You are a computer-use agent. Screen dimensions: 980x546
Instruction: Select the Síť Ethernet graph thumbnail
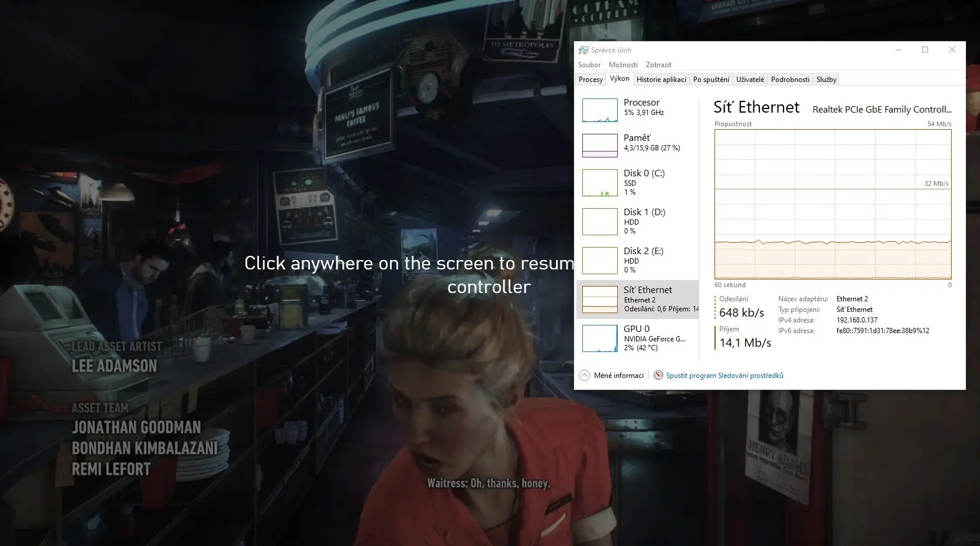click(600, 300)
